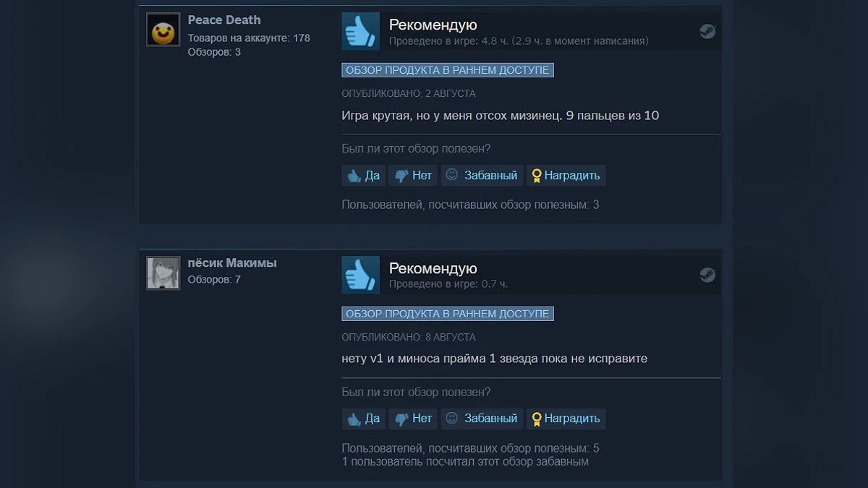Open Peace Death's smiley avatar

[x=163, y=30]
